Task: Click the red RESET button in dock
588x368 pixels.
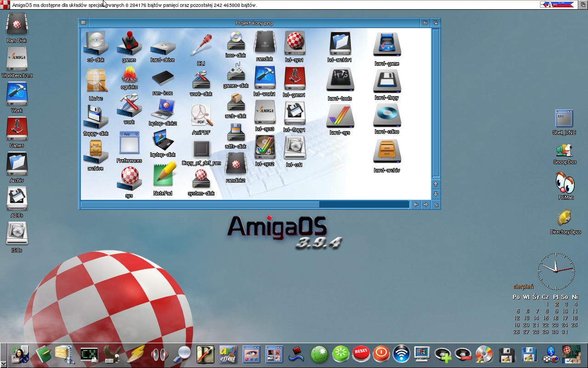Action: coord(361,353)
